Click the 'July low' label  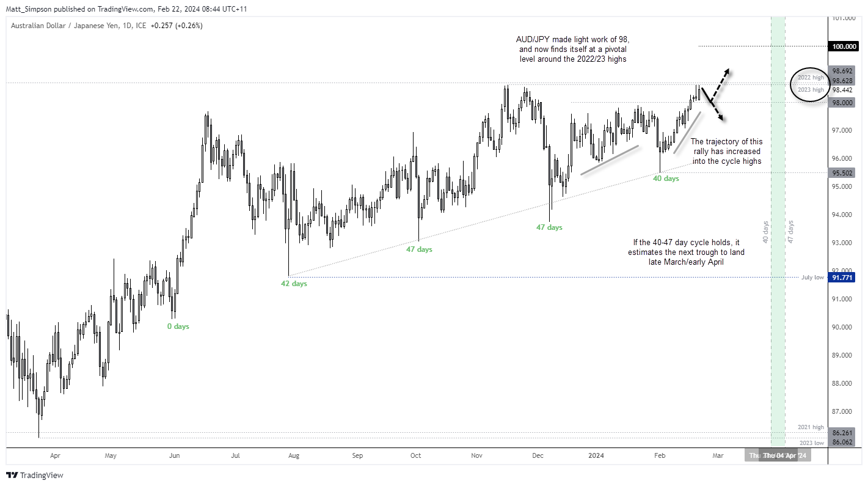pyautogui.click(x=812, y=278)
